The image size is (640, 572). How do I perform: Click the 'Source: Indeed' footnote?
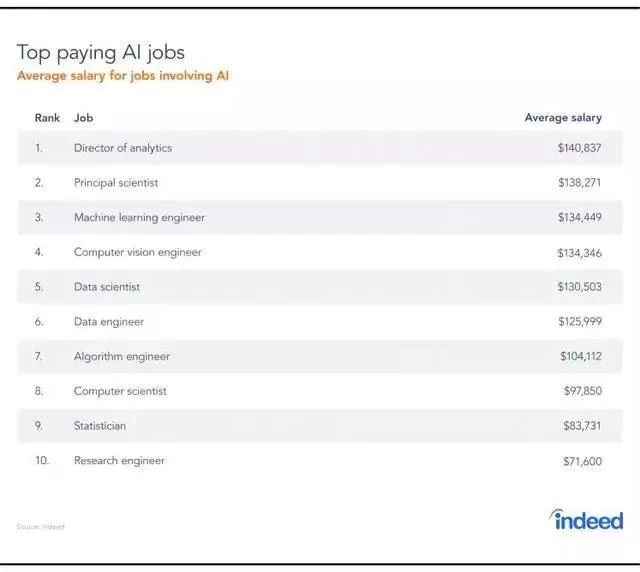40,527
